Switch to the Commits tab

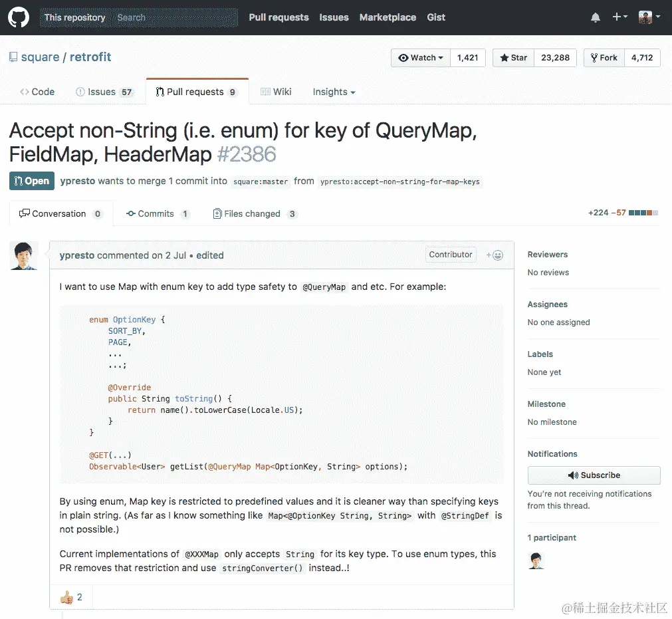[x=158, y=213]
